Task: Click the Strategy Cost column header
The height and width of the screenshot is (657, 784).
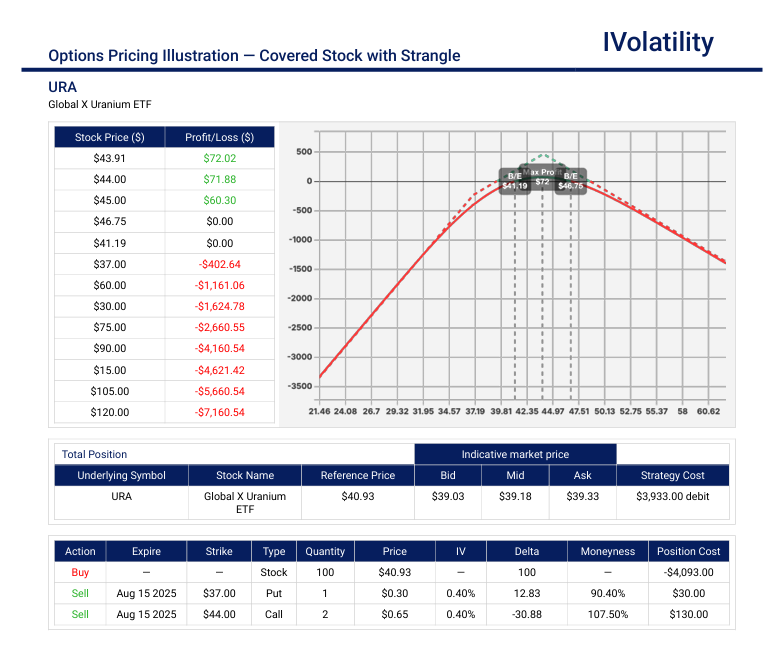Action: pyautogui.click(x=672, y=476)
